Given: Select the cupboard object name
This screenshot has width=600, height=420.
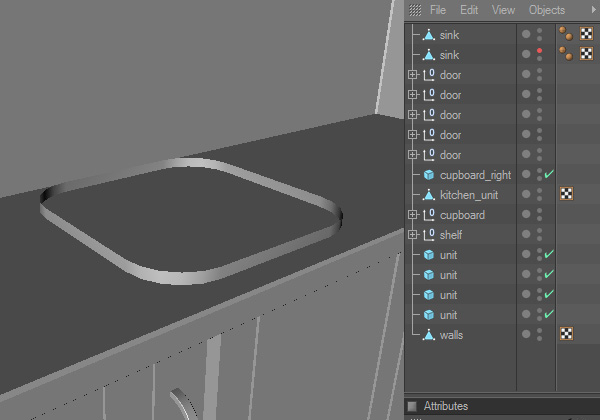Looking at the screenshot, I should 462,215.
